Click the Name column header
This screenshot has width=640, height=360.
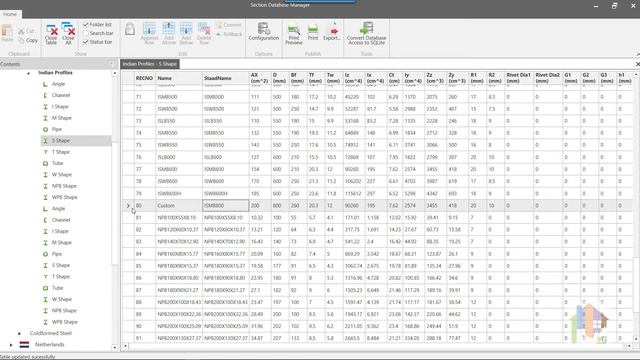click(x=179, y=78)
